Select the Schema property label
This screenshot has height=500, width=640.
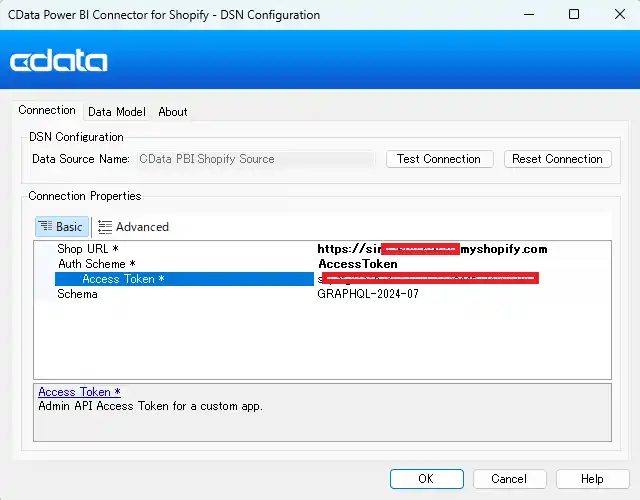tap(78, 294)
